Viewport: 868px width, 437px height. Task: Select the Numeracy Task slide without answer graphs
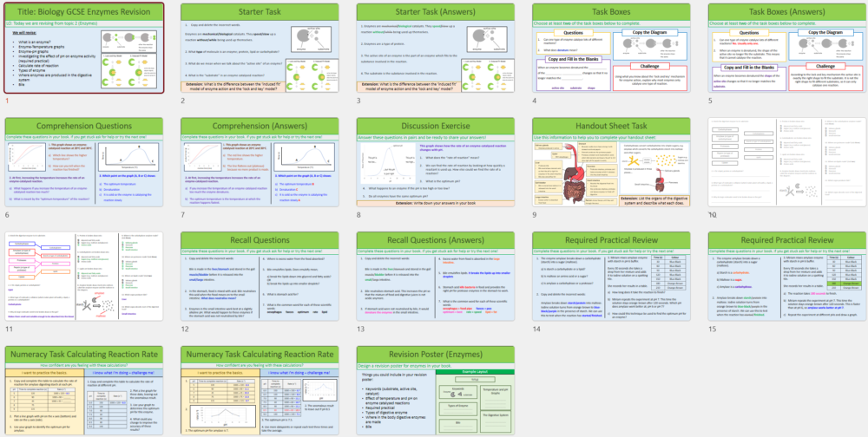[x=85, y=390]
